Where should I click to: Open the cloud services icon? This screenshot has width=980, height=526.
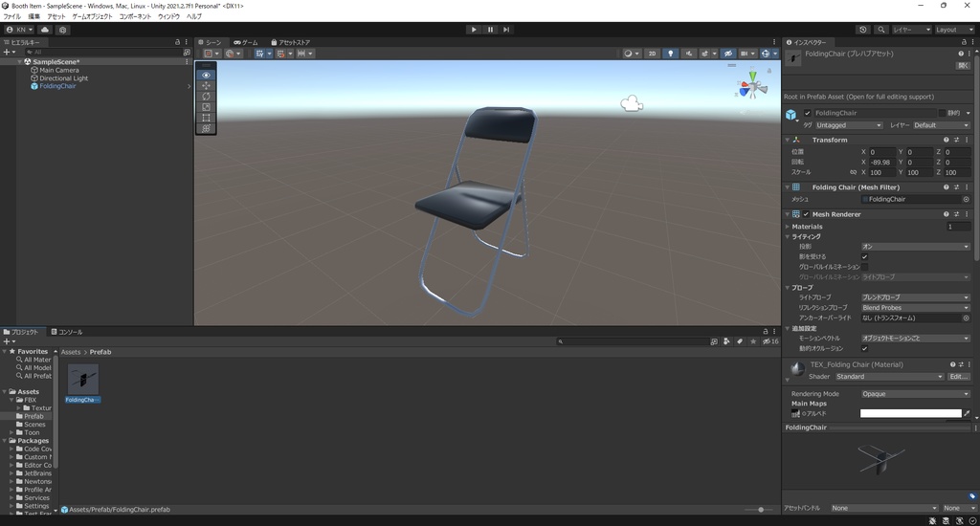coord(45,30)
